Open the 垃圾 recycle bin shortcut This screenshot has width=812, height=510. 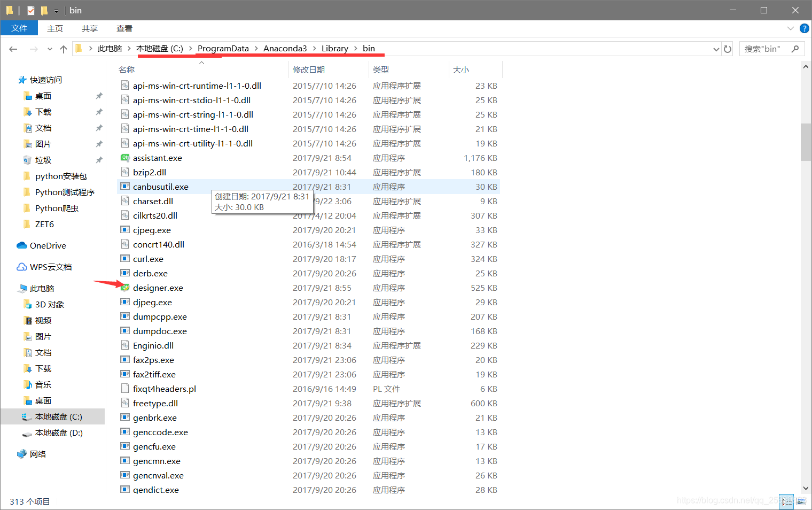[x=43, y=160]
